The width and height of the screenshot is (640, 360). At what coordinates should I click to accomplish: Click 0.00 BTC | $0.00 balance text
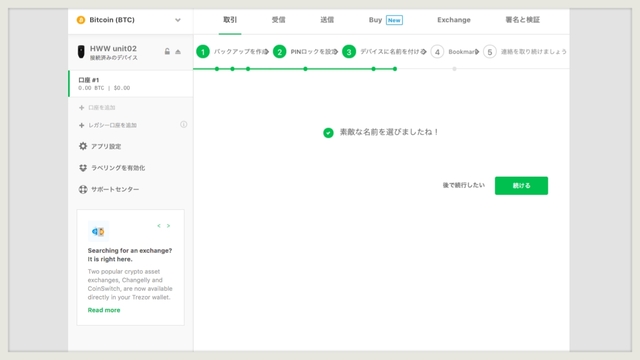pos(104,88)
